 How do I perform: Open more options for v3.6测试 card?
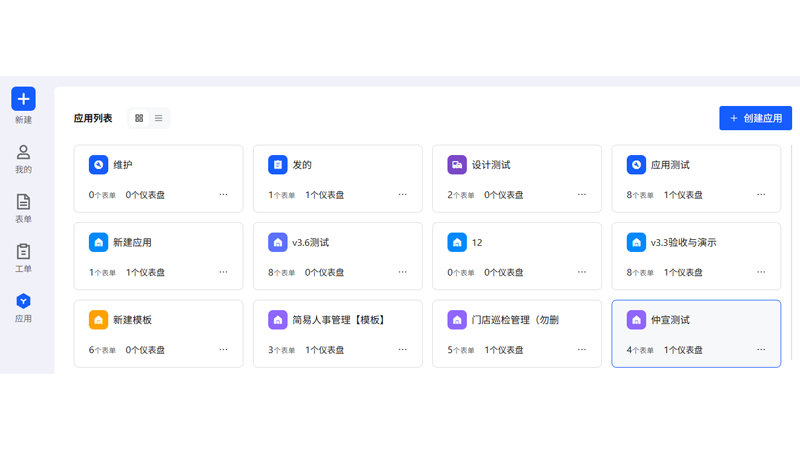(403, 272)
